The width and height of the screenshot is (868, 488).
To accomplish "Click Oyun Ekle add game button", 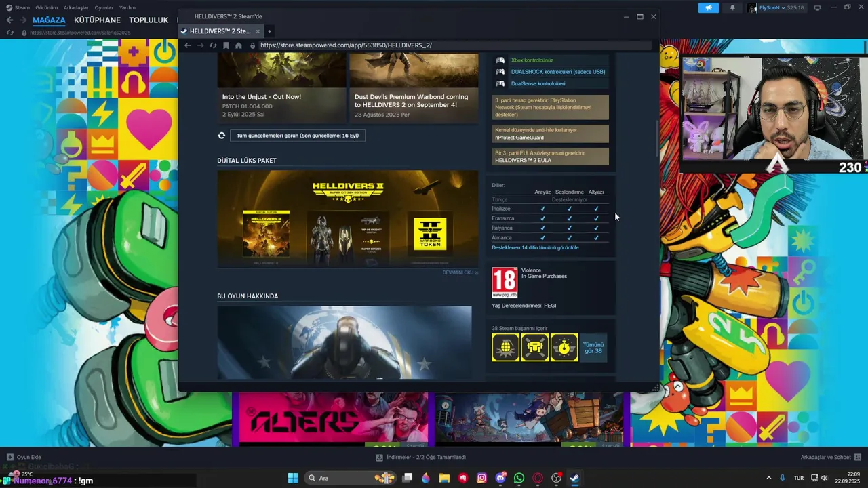I will 24,457.
